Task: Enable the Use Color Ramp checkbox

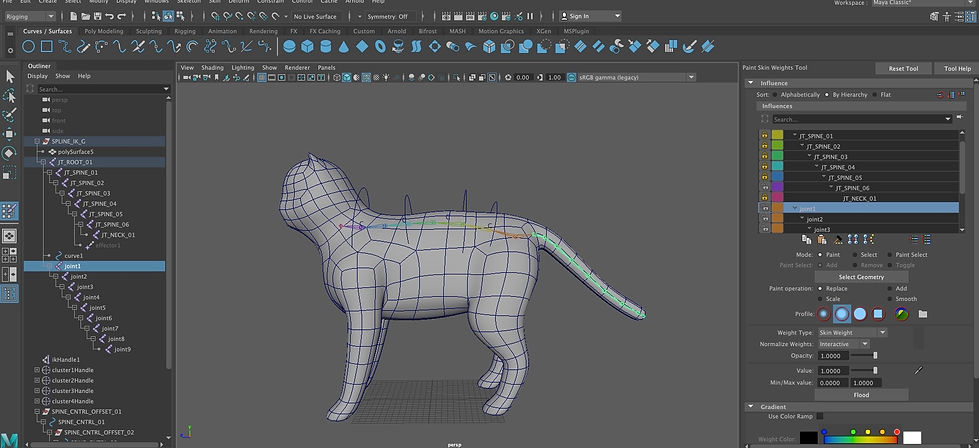Action: pos(820,416)
